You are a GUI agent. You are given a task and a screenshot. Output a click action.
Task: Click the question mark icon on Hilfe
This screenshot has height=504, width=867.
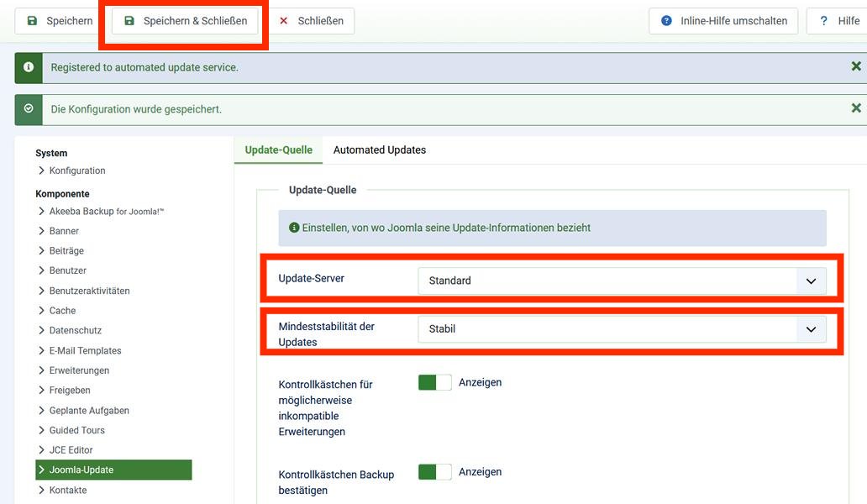(x=824, y=21)
